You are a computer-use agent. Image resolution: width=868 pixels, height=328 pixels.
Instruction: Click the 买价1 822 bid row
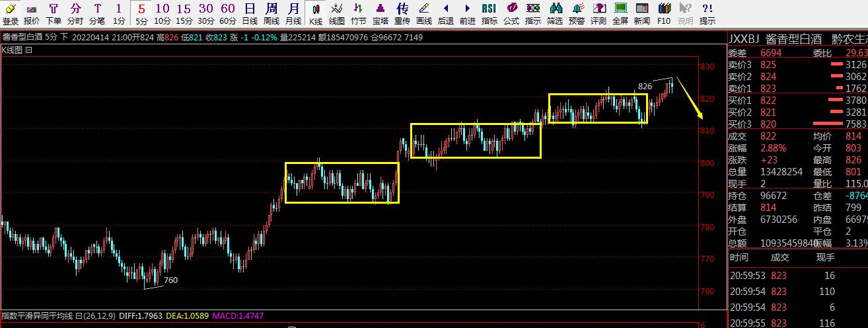pyautogui.click(x=797, y=100)
